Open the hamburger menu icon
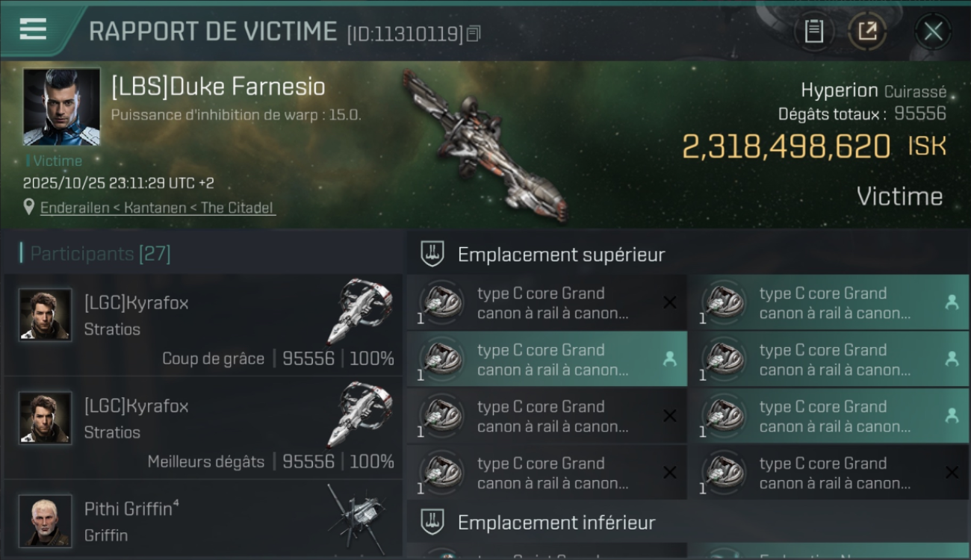 (33, 30)
